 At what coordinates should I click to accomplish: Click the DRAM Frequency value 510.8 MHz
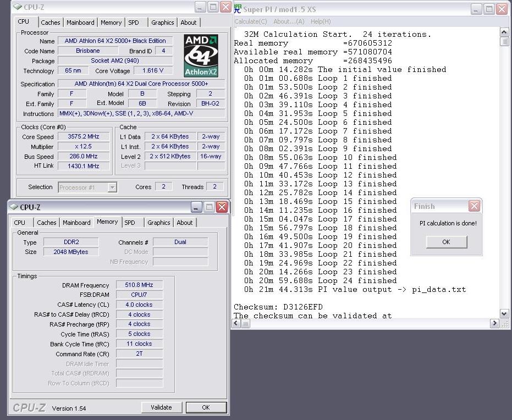click(139, 285)
